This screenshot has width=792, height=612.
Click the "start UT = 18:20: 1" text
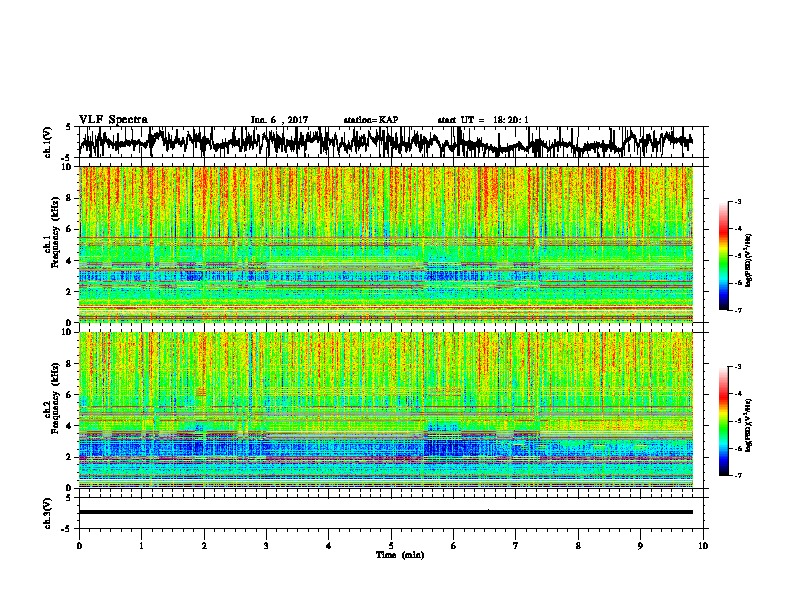coord(483,120)
